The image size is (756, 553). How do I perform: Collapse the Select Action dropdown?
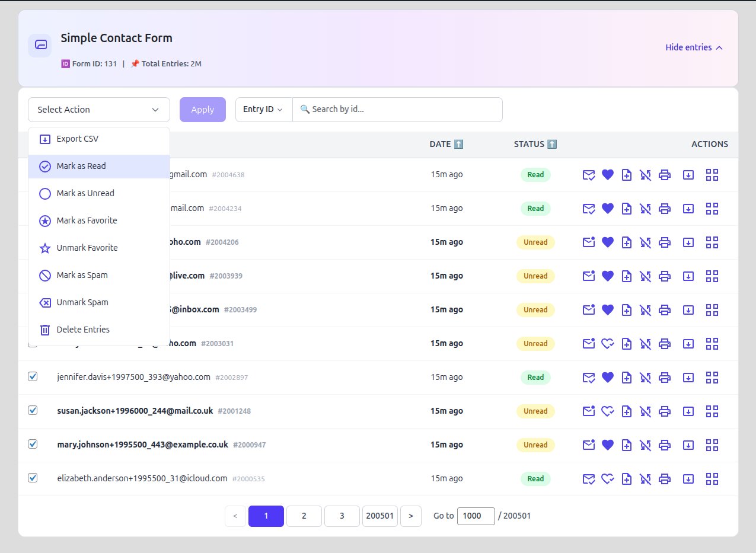pos(98,110)
